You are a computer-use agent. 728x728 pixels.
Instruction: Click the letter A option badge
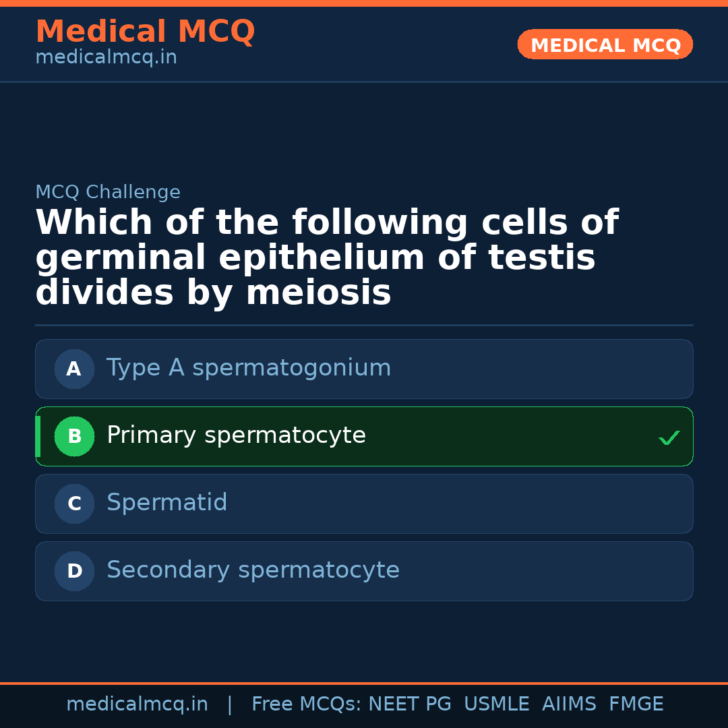[74, 369]
